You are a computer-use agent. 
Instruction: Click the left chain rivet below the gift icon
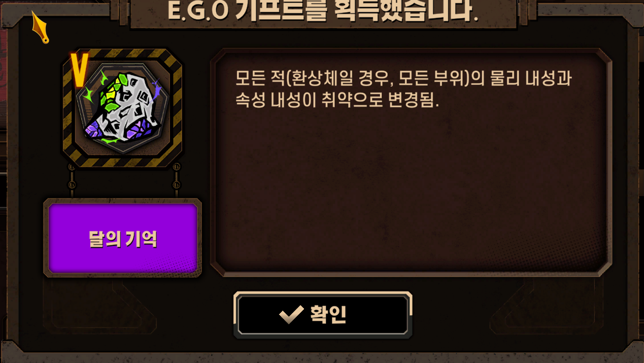pyautogui.click(x=71, y=176)
